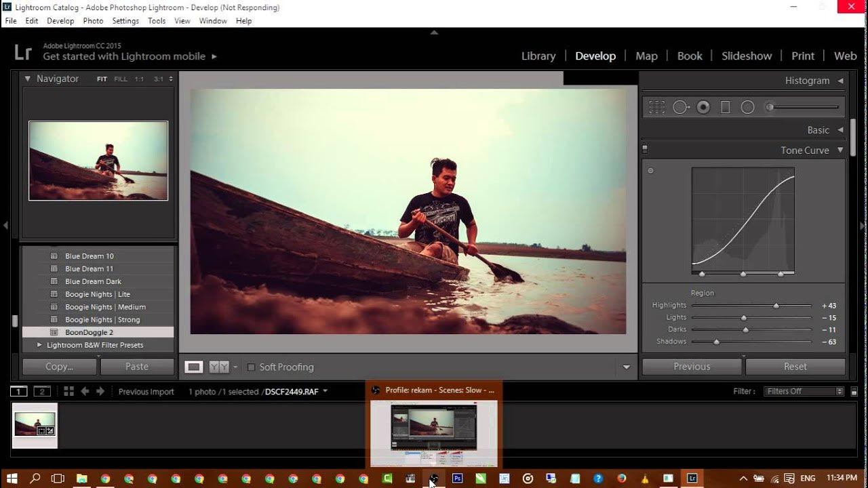Screen dimensions: 868x488
Task: Select the Graduated Filter tool
Action: pyautogui.click(x=725, y=107)
